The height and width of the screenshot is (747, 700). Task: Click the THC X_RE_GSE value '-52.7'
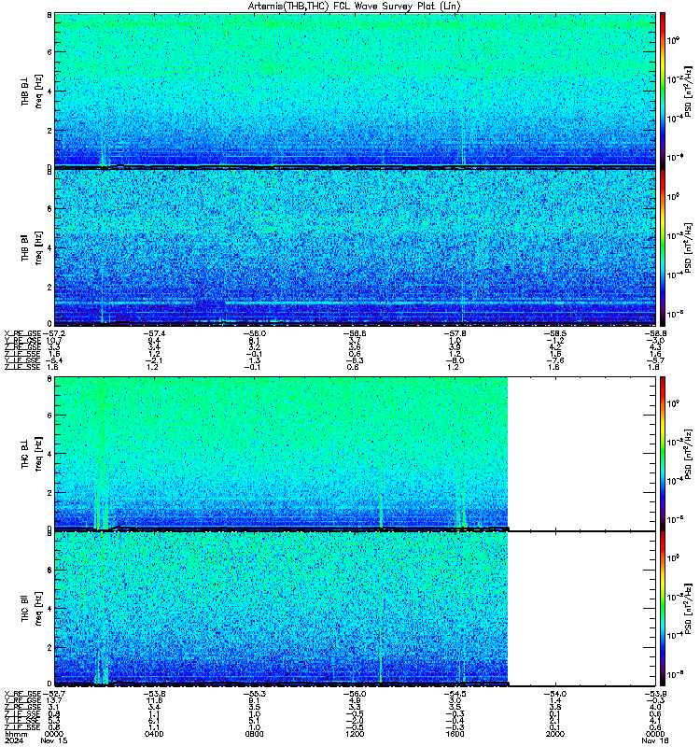click(x=54, y=694)
